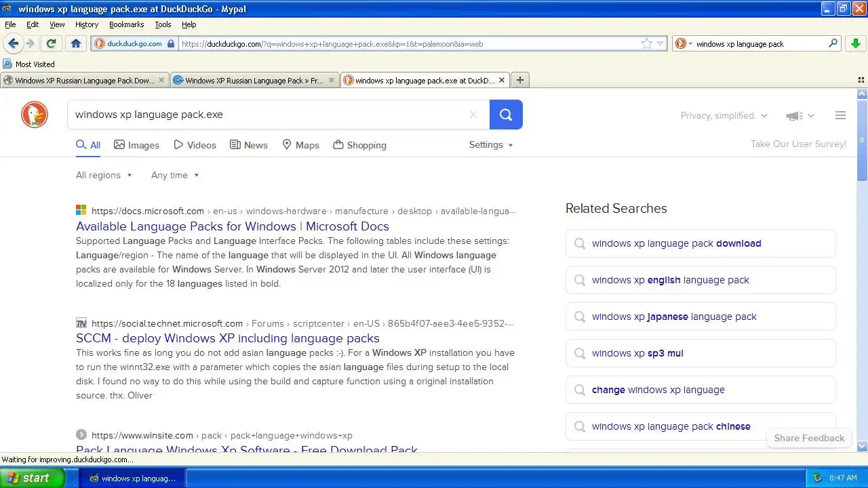Screen dimensions: 868x488
Task: Click the magnifier in browser search box
Action: tap(833, 43)
